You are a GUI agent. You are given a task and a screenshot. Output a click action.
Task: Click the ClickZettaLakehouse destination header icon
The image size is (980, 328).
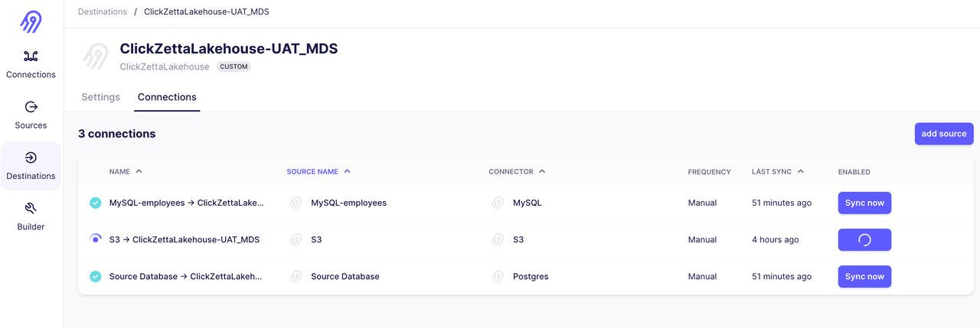pyautogui.click(x=96, y=57)
